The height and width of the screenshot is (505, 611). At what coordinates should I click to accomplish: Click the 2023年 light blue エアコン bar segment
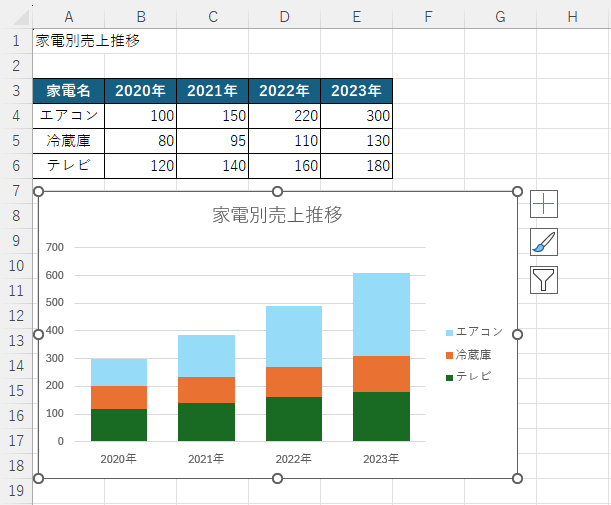(x=381, y=314)
